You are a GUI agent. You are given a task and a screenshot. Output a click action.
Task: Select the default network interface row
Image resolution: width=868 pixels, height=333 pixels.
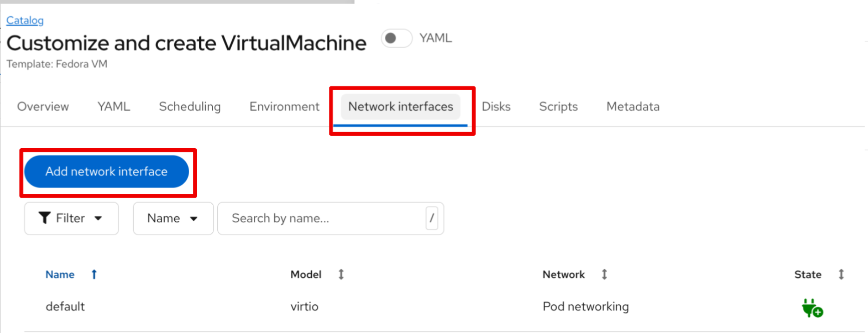[65, 307]
